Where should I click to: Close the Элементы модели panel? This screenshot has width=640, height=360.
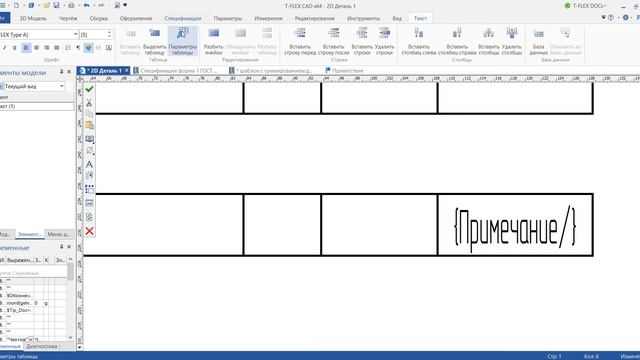69,71
